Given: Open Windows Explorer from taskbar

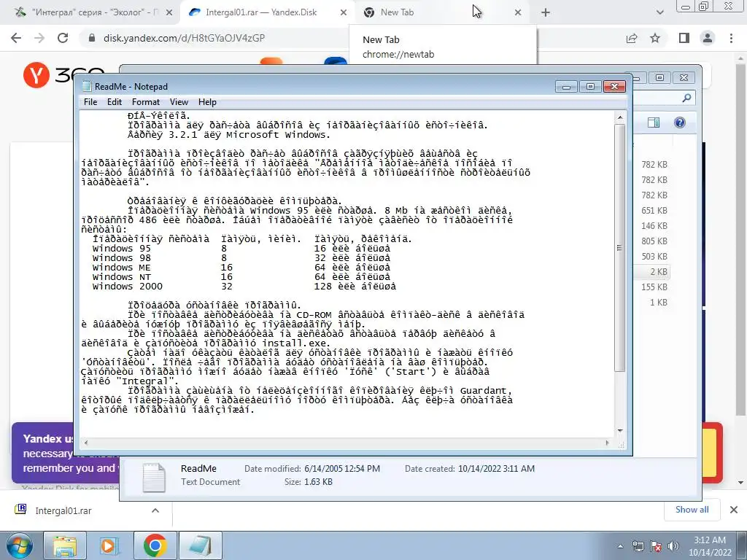Looking at the screenshot, I should [x=65, y=545].
